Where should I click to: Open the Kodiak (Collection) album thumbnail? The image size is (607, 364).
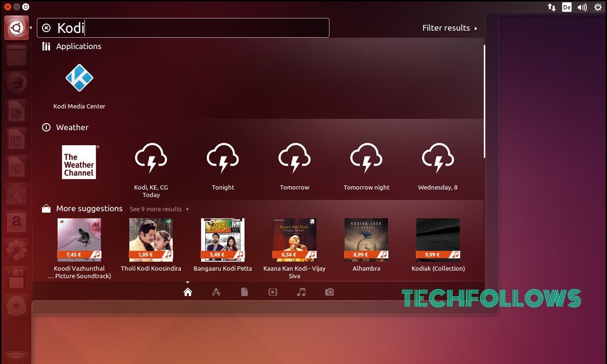[x=438, y=240]
